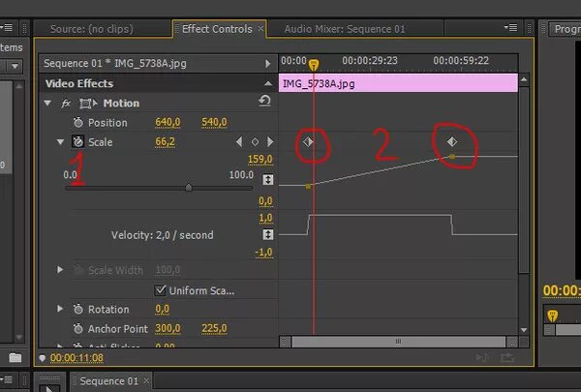Open the Effect Controls panel menu
The height and width of the screenshot is (392, 581).
(x=510, y=27)
